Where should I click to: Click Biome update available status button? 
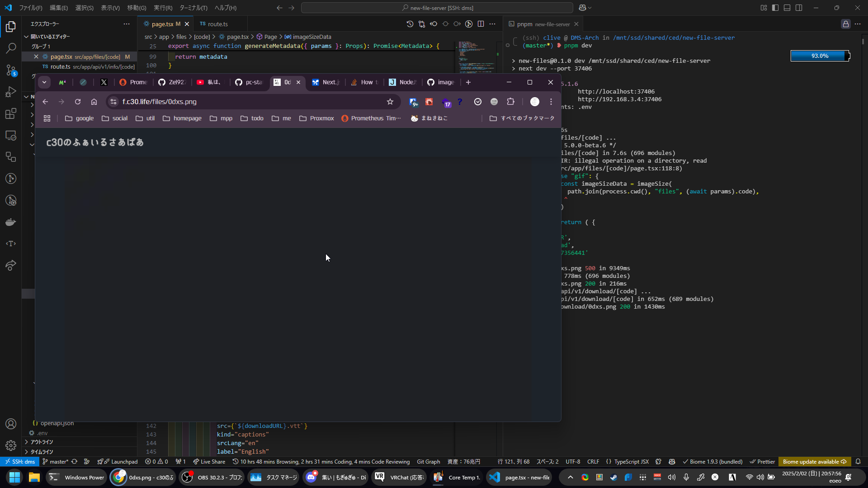[x=814, y=461]
